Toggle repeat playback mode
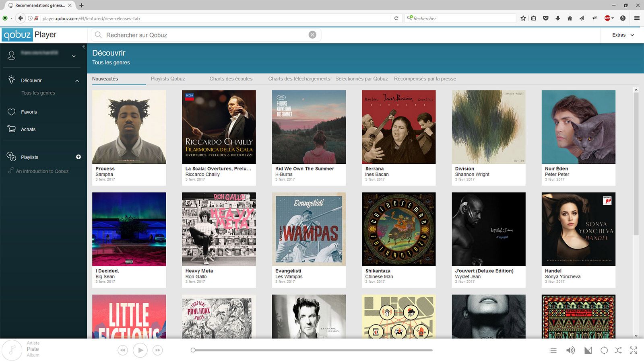Viewport: 644px width, 362px height. coord(604,350)
